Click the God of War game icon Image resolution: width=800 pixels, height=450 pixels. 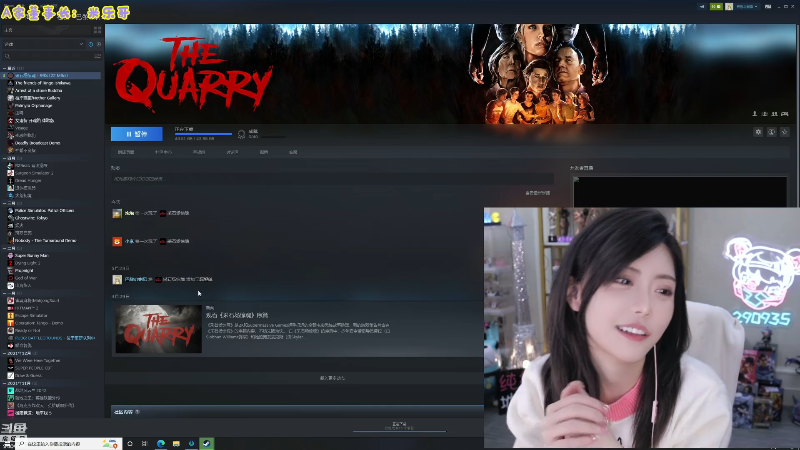10,278
